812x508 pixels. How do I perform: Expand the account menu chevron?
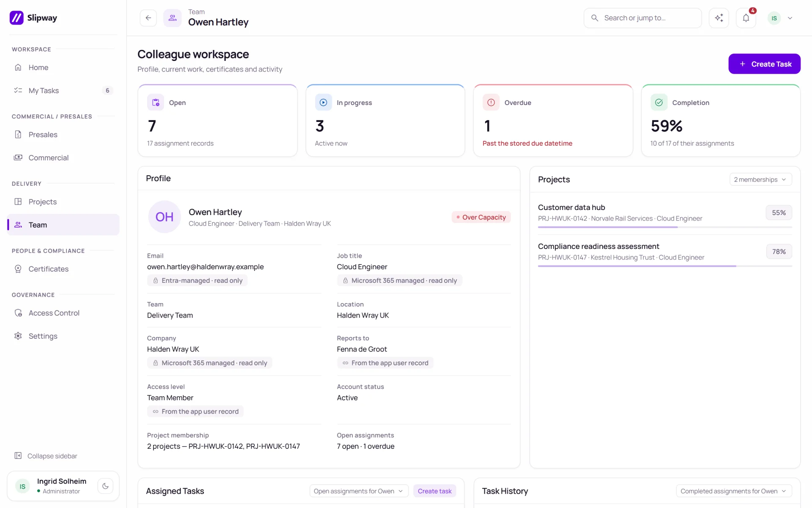click(x=790, y=18)
